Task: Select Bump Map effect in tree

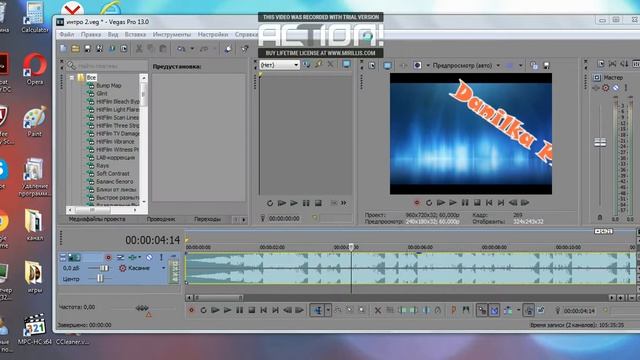Action: coord(109,85)
